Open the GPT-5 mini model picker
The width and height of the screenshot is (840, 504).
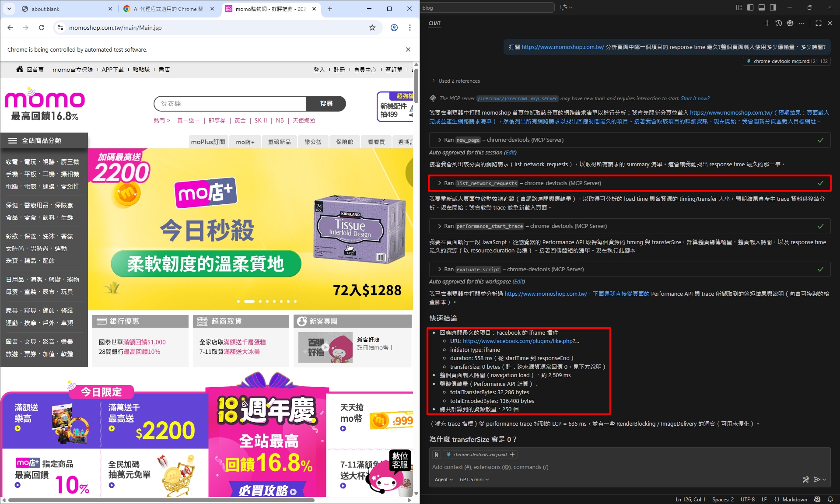coord(474,479)
